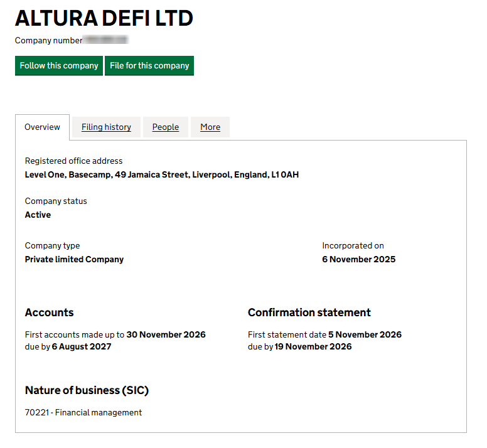This screenshot has height=448, width=487.
Task: Click the Private limited Company value
Action: [x=74, y=259]
